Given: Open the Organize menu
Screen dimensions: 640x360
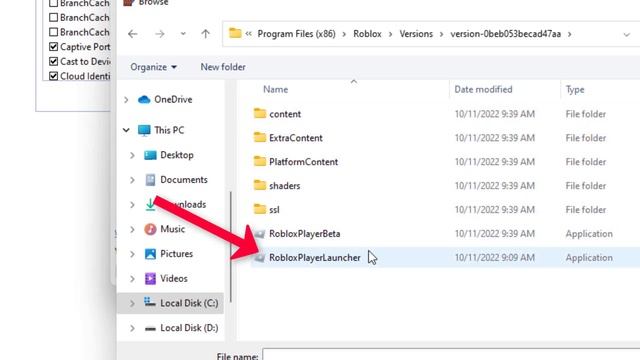Looking at the screenshot, I should click(153, 67).
